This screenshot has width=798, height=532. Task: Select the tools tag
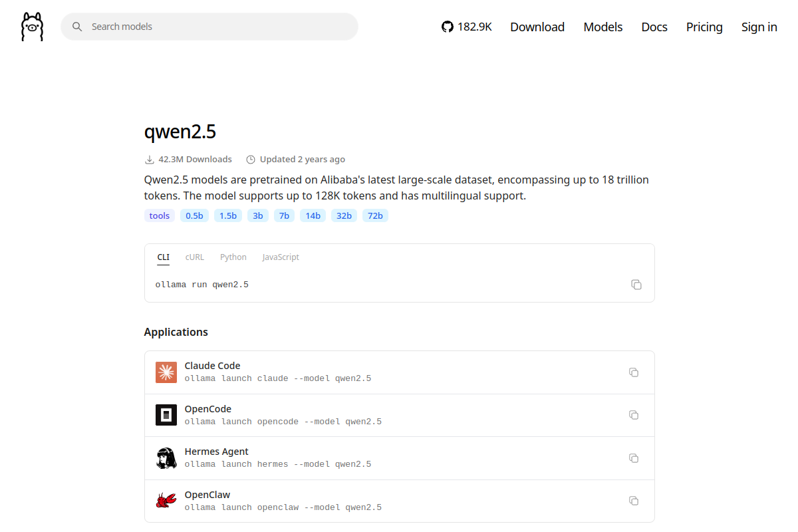click(160, 215)
